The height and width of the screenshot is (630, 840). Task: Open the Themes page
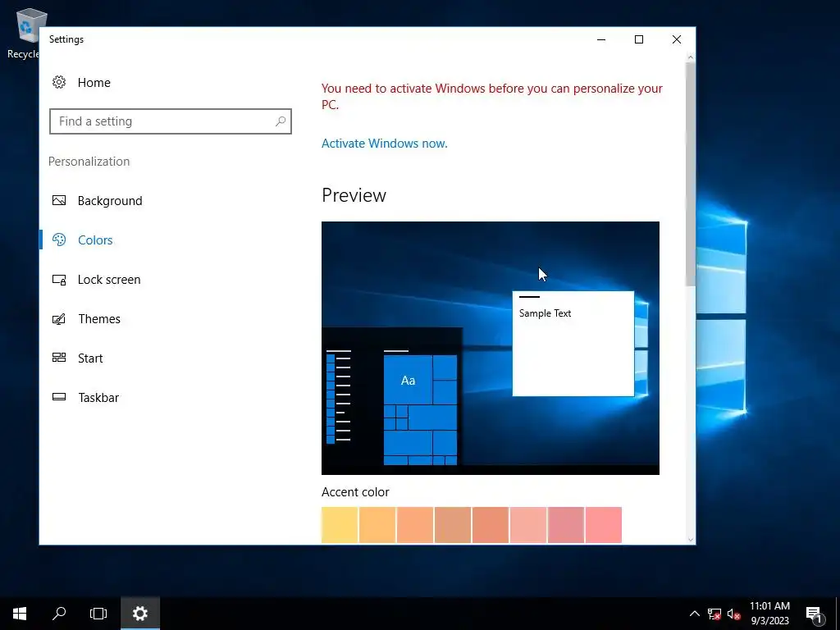(x=99, y=319)
